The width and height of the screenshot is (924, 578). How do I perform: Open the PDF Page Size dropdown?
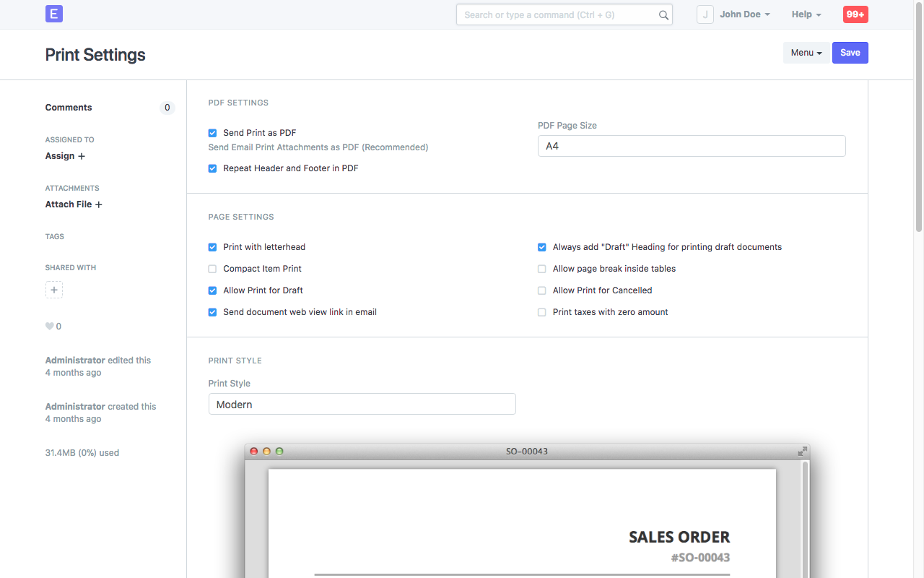tap(691, 146)
